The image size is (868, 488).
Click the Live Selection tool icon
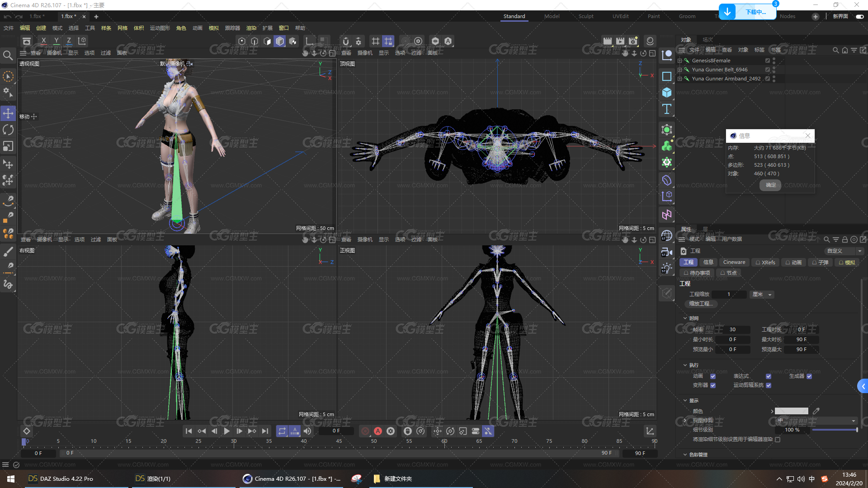pyautogui.click(x=8, y=75)
